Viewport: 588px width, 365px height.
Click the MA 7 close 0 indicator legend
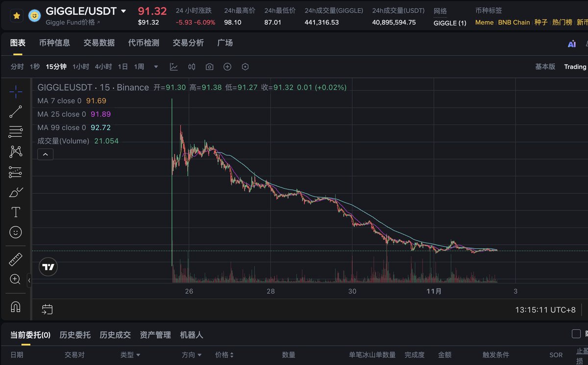coord(60,101)
